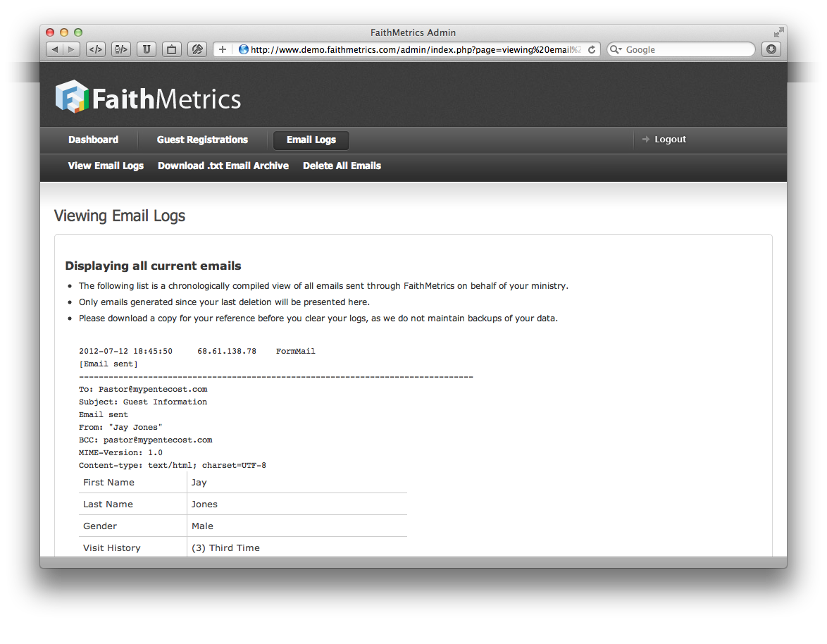This screenshot has width=827, height=644.
Task: Click the pencil edit toolbar icon
Action: 197,49
